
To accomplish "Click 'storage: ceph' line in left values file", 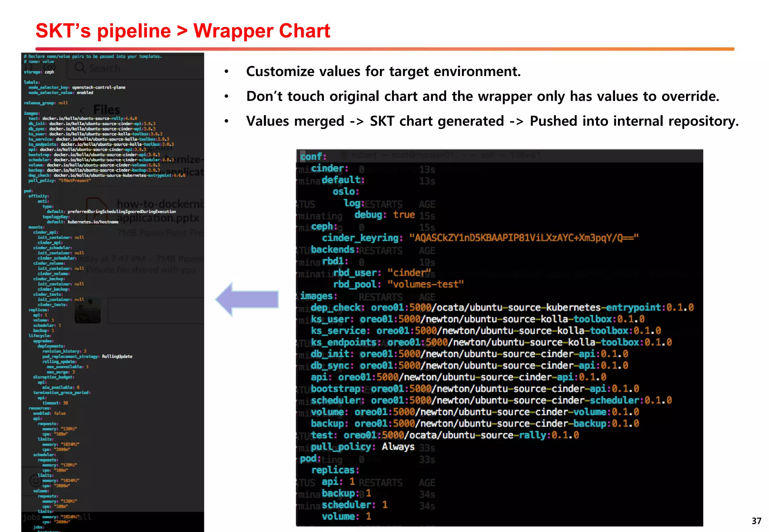I will tap(39, 72).
